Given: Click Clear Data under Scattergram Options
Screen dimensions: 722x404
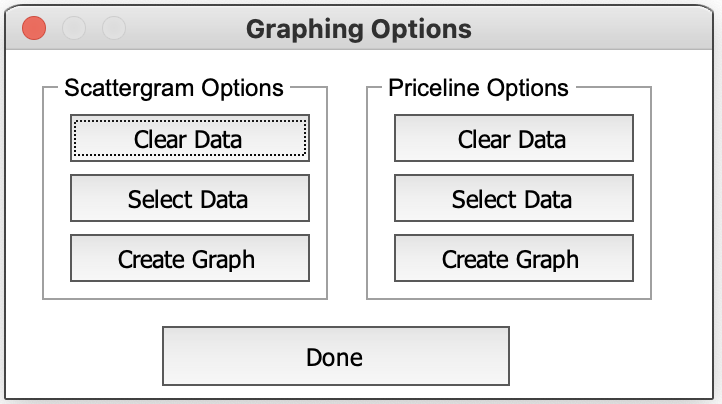Looking at the screenshot, I should 189,138.
